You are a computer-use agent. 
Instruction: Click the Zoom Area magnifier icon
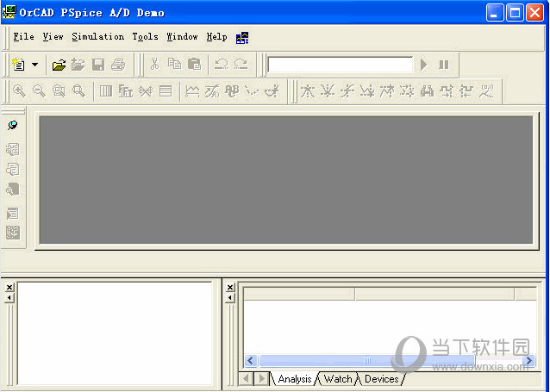[x=59, y=91]
